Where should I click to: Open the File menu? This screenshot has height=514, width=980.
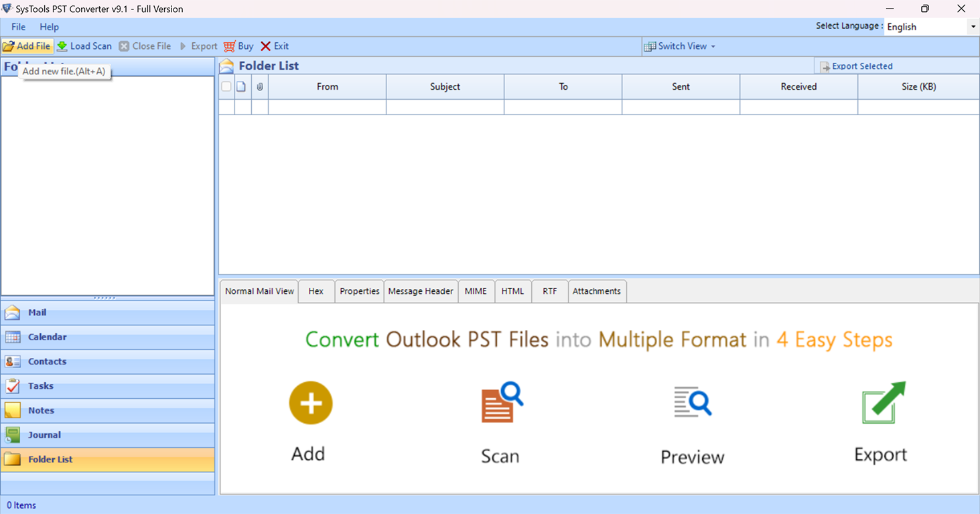coord(17,27)
